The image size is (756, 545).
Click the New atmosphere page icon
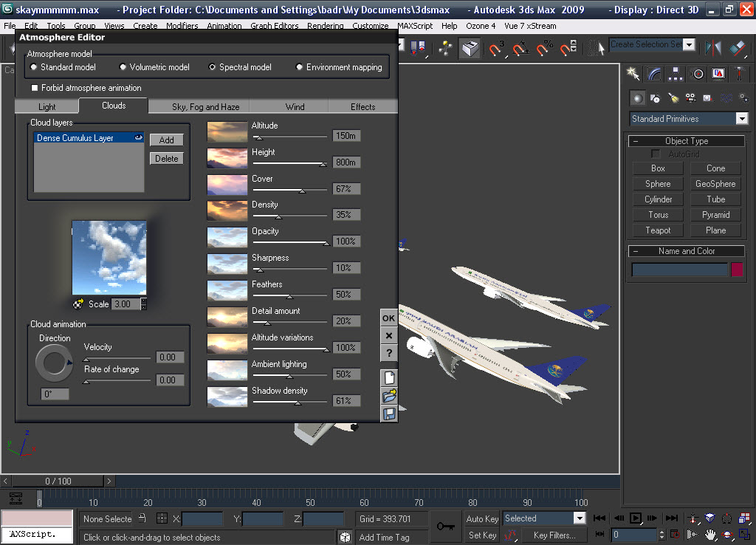click(x=389, y=377)
